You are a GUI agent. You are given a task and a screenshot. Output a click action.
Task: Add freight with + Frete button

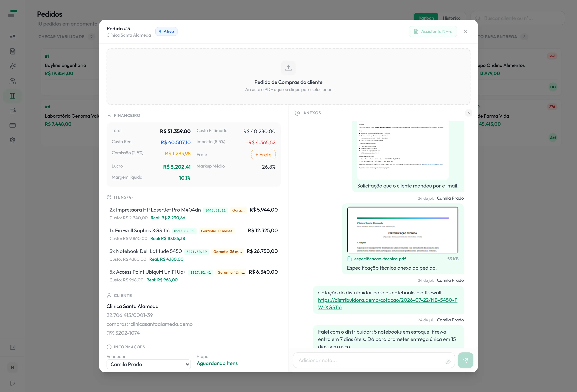(x=263, y=154)
